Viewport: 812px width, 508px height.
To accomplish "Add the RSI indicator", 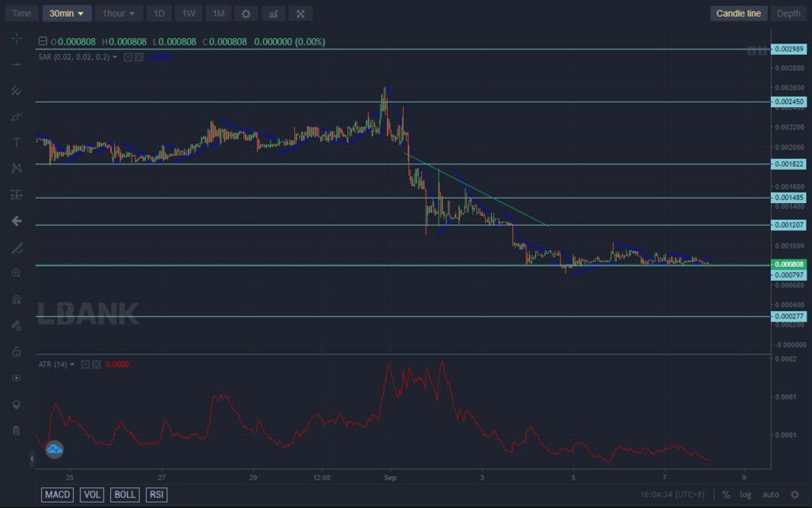I will (x=156, y=495).
